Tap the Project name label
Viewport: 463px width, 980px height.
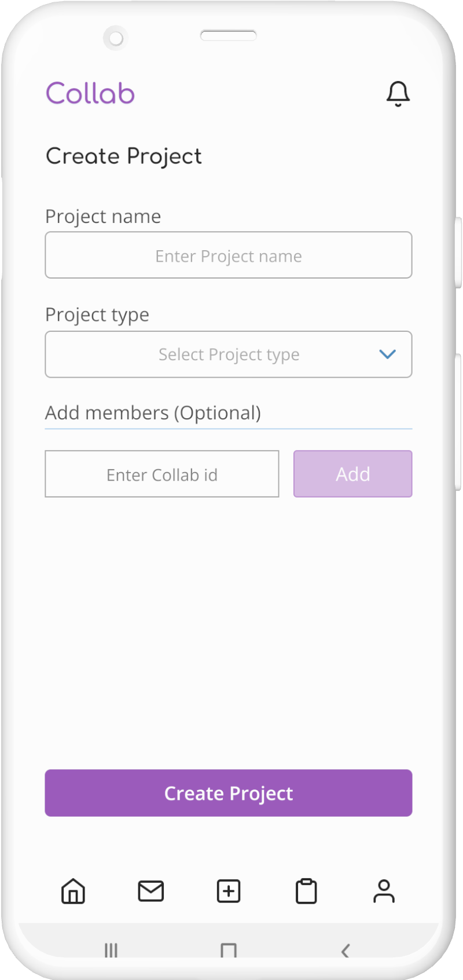(103, 216)
